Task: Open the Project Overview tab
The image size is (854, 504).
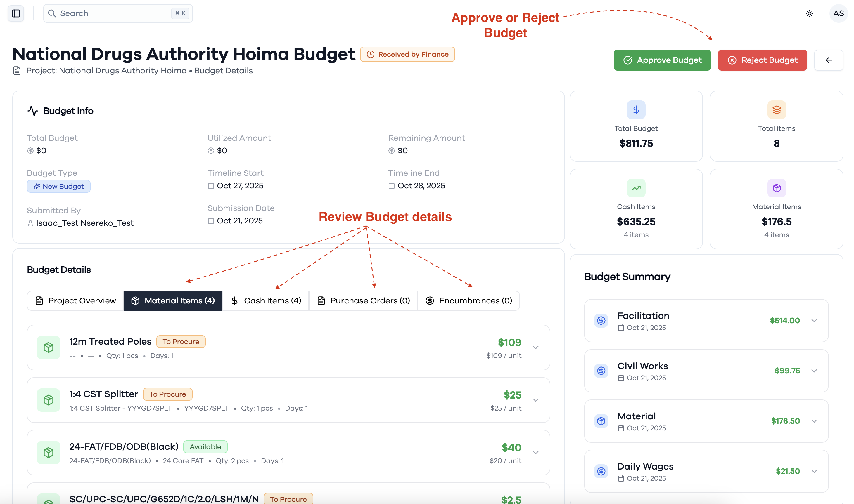Action: pyautogui.click(x=75, y=300)
